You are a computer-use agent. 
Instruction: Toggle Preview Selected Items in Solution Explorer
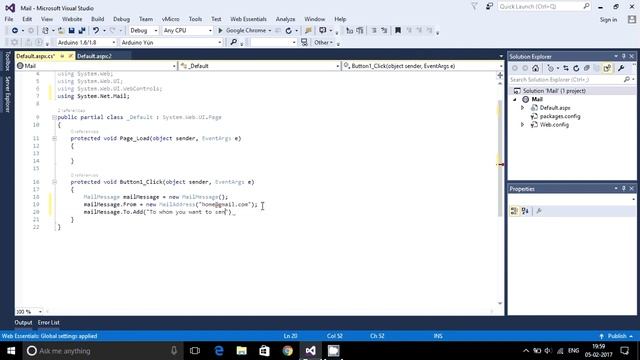pos(607,69)
